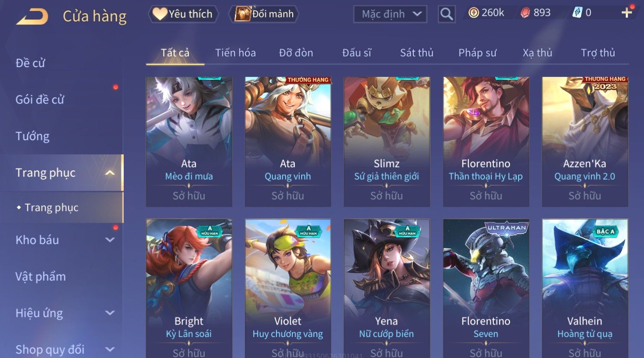Collapse the Trang phục sidebar section
644x358 pixels.
coord(110,173)
